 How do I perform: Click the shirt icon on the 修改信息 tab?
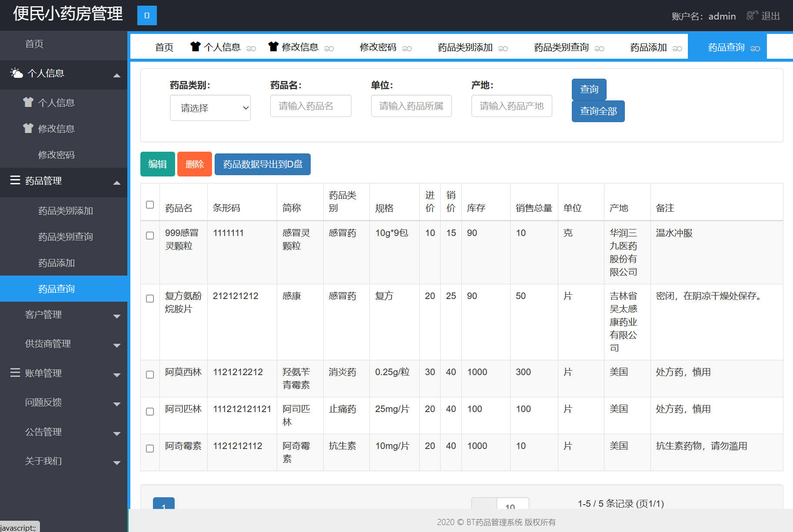pyautogui.click(x=272, y=46)
